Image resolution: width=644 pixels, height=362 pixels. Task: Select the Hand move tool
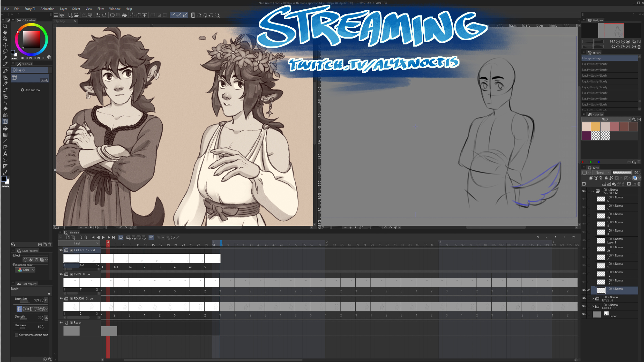(x=5, y=33)
